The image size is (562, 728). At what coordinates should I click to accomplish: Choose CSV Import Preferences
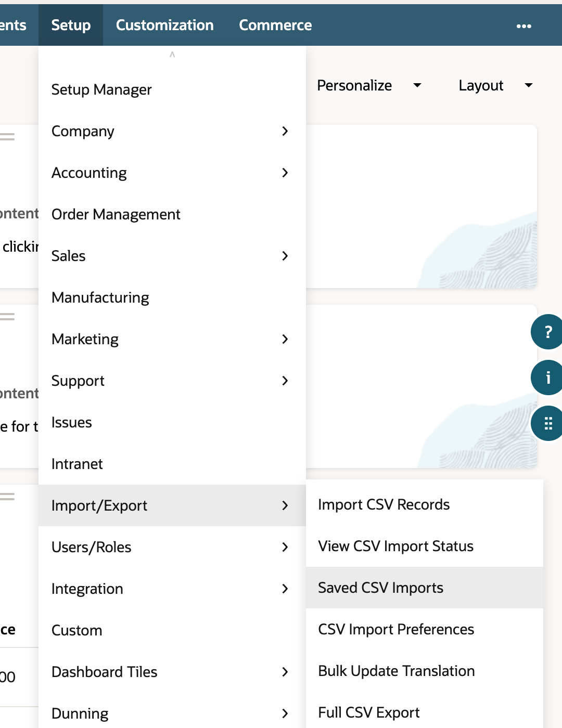[x=425, y=629]
